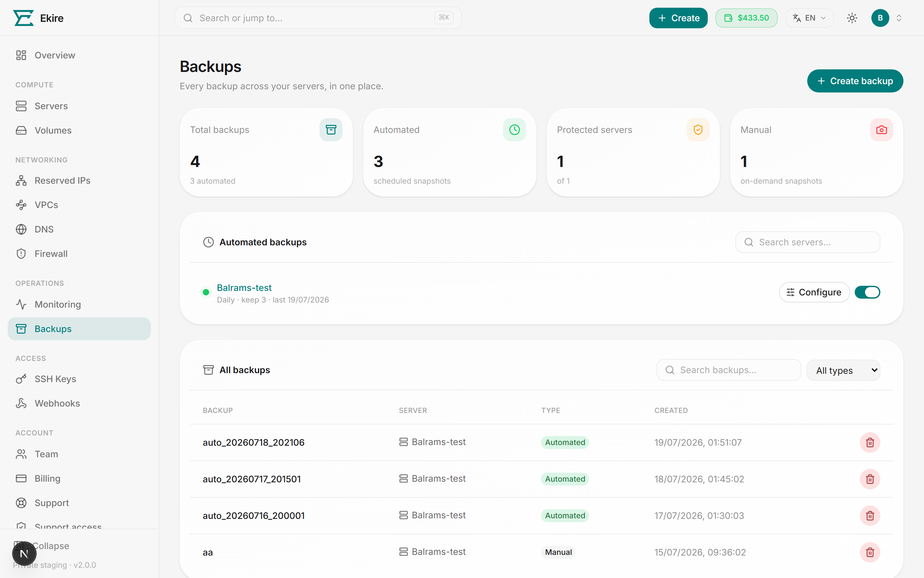Click the All backups archive icon
This screenshot has height=578, width=924.
point(208,370)
